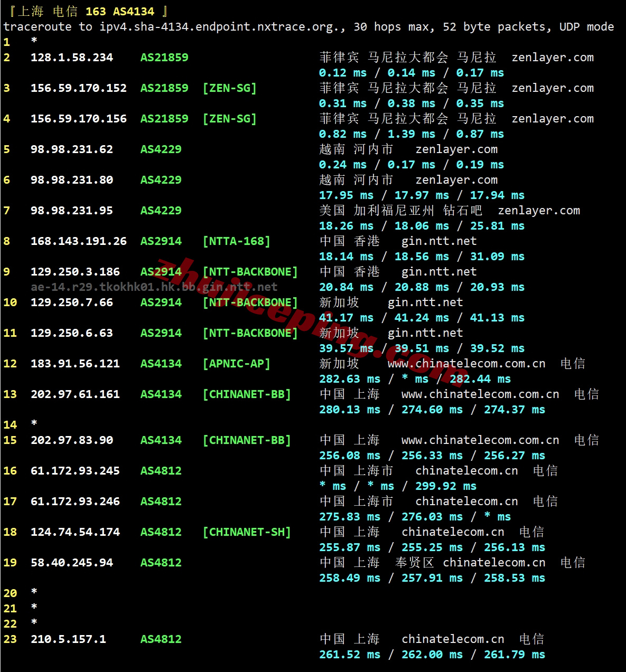The width and height of the screenshot is (626, 672).
Task: Select IP address 129.250.7.66
Action: click(72, 302)
